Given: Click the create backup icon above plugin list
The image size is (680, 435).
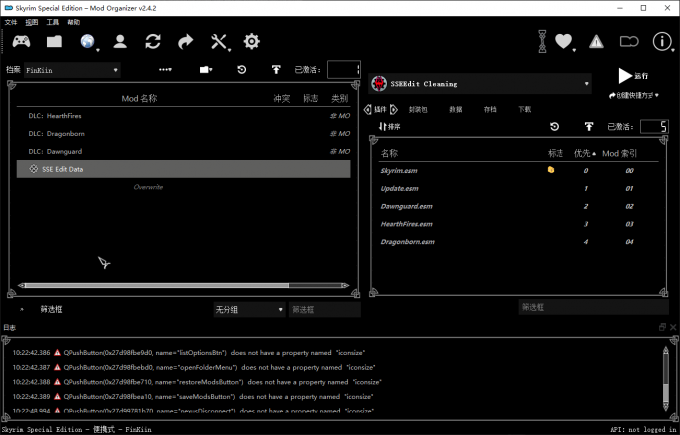Looking at the screenshot, I should pos(588,127).
